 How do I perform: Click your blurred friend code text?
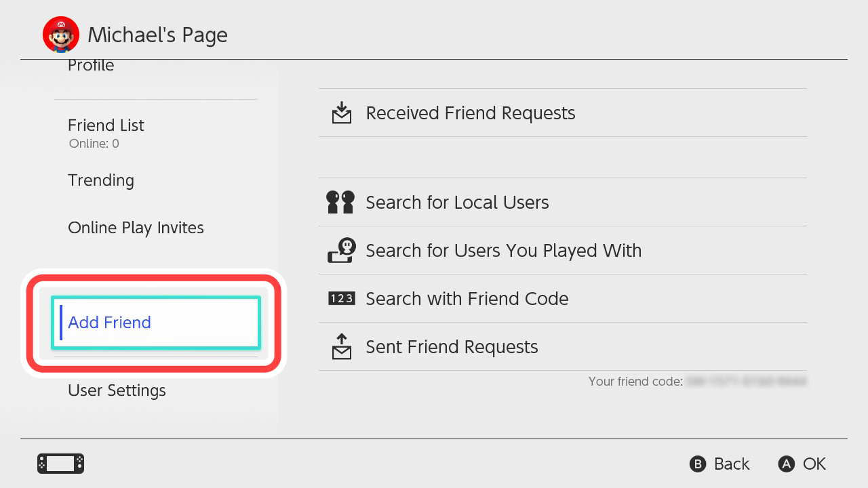click(746, 382)
